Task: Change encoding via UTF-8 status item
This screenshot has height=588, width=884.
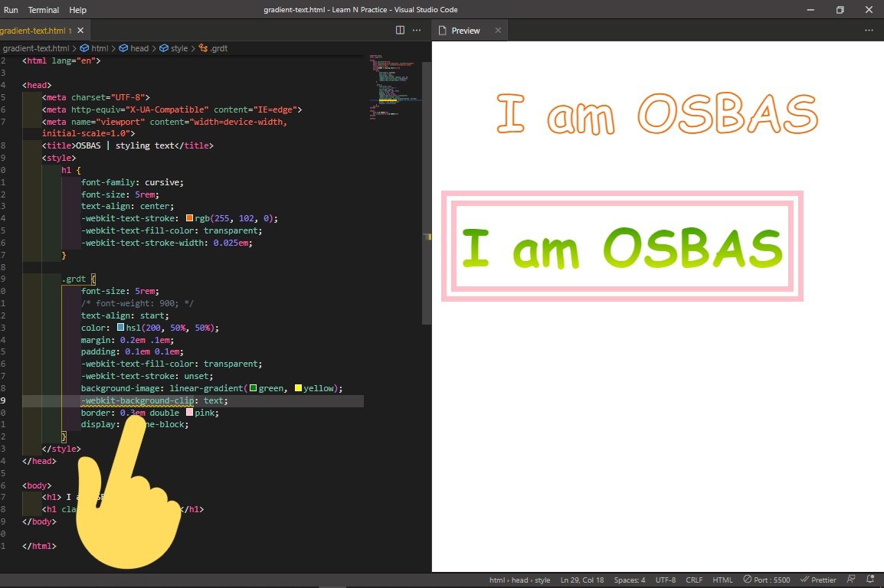Action: coord(665,580)
